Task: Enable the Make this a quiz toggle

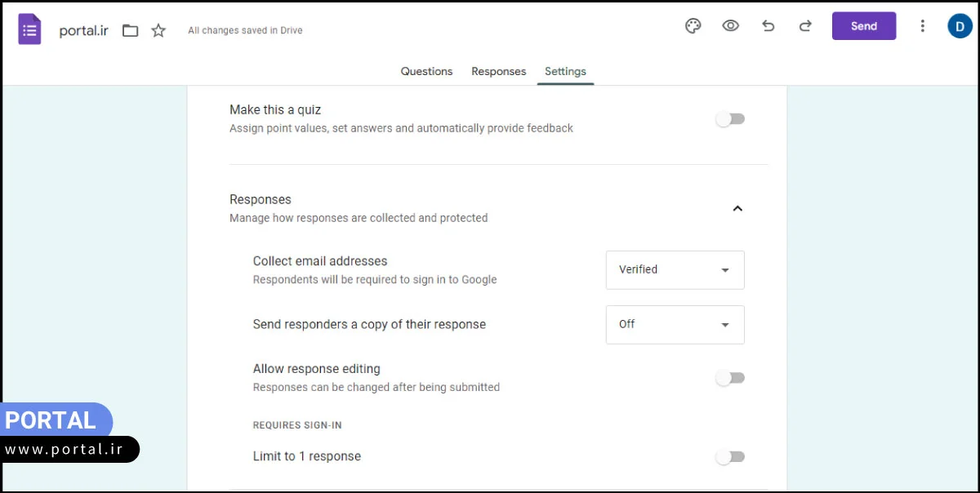Action: [730, 119]
